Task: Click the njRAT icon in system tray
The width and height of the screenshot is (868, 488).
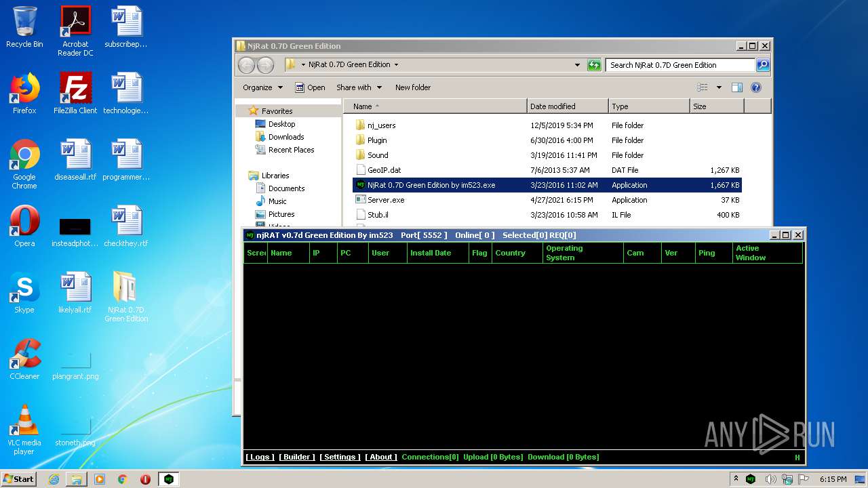Action: click(x=751, y=479)
